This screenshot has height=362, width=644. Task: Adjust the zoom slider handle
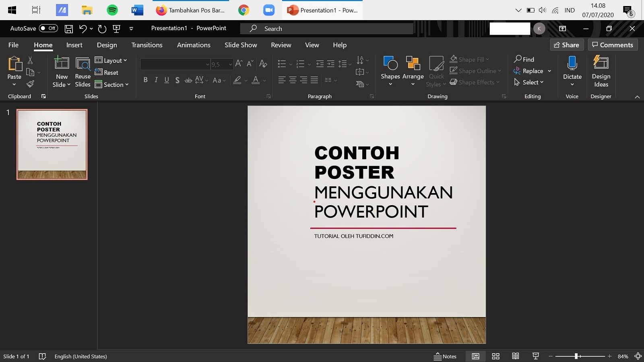[x=576, y=356]
